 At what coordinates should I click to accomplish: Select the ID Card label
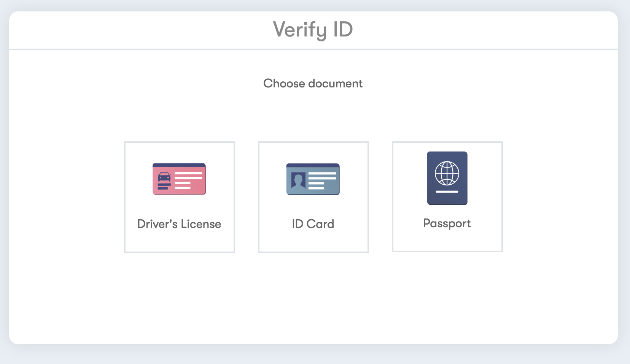pyautogui.click(x=313, y=224)
